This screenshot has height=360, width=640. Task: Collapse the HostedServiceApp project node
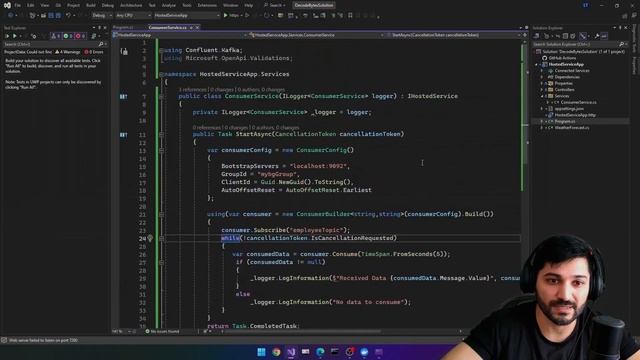[x=537, y=64]
